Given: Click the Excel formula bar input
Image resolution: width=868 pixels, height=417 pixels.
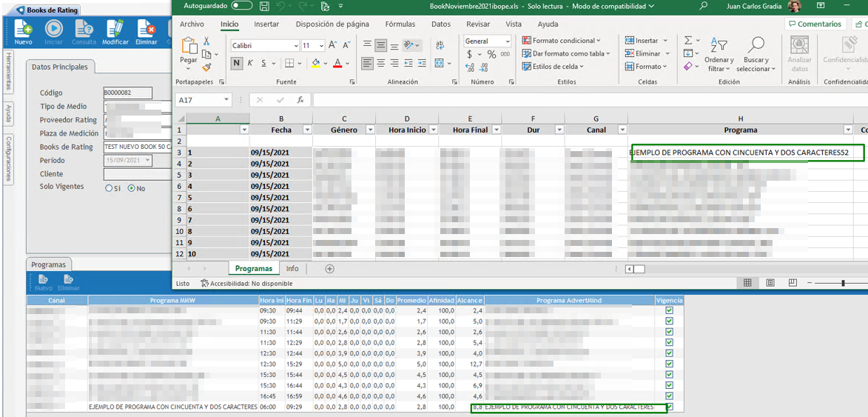Looking at the screenshot, I should (x=590, y=100).
